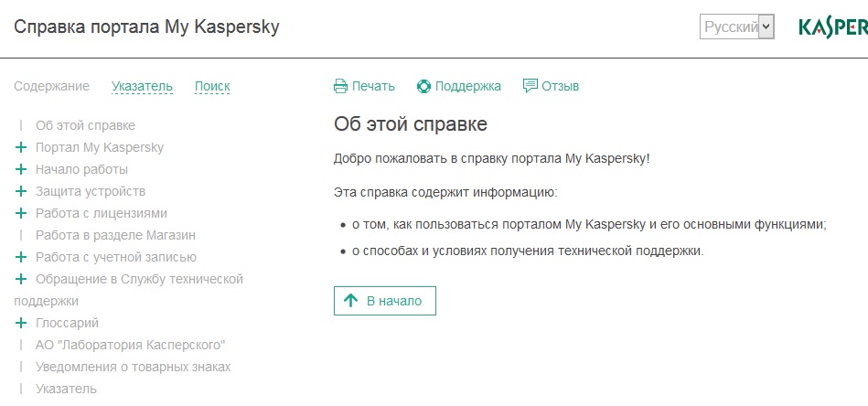868x406 pixels.
Task: Expand the Портал My Kaspersky section
Action: click(x=21, y=147)
